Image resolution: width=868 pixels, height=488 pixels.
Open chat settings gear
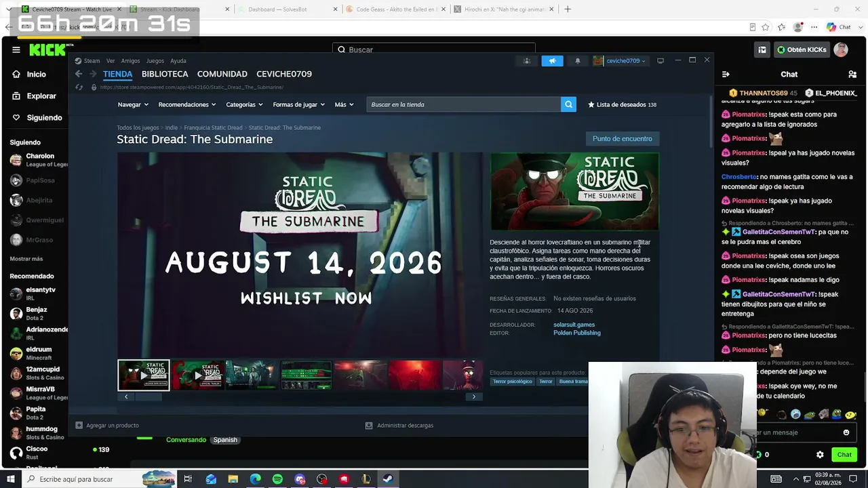pyautogui.click(x=820, y=455)
